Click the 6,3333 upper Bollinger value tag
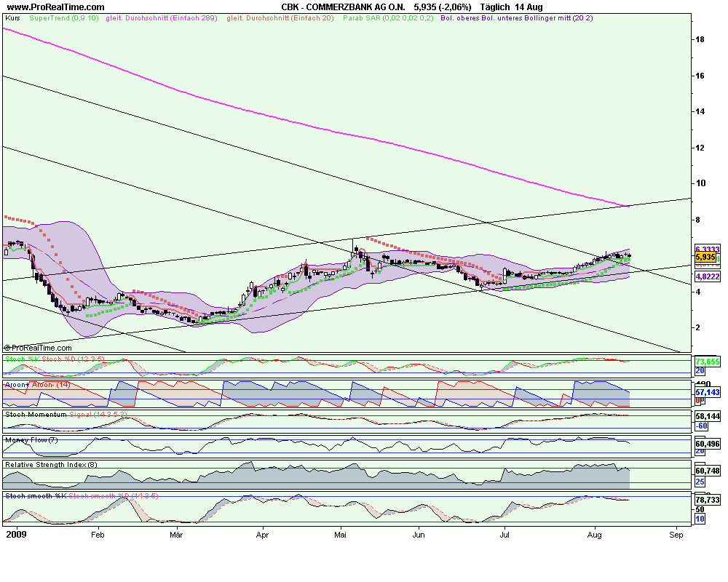Image resolution: width=728 pixels, height=582 pixels. coord(707,250)
